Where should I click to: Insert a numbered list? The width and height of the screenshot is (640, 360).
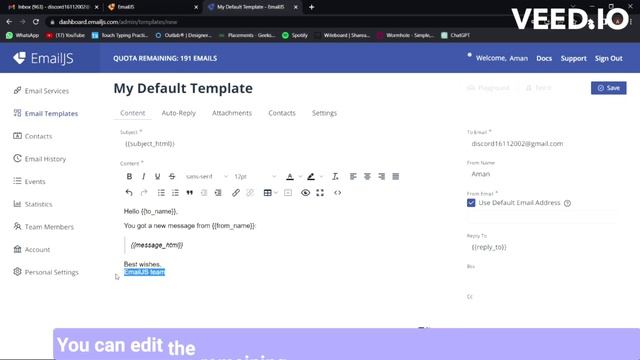[176, 193]
